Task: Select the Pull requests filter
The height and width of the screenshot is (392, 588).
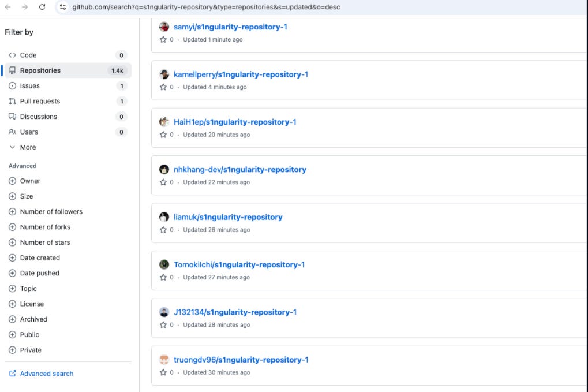Action: tap(68, 101)
